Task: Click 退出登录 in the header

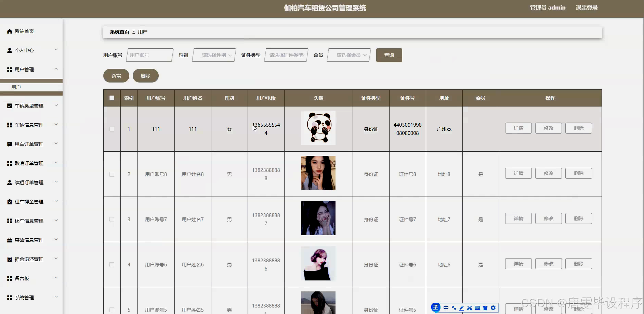Action: pos(587,8)
